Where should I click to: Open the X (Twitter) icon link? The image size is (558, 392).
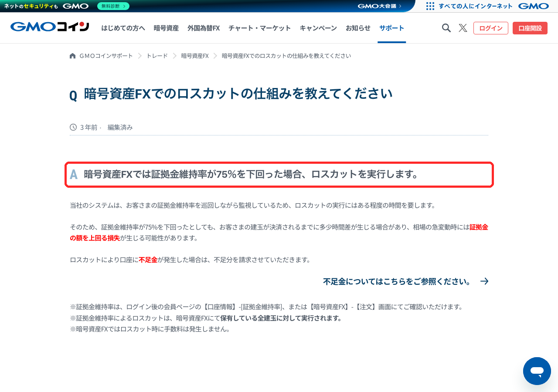click(463, 28)
